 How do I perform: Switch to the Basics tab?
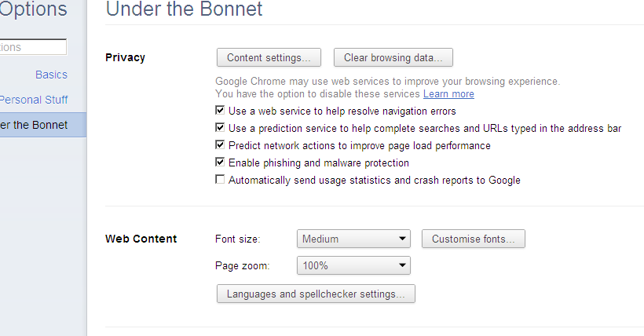point(51,75)
